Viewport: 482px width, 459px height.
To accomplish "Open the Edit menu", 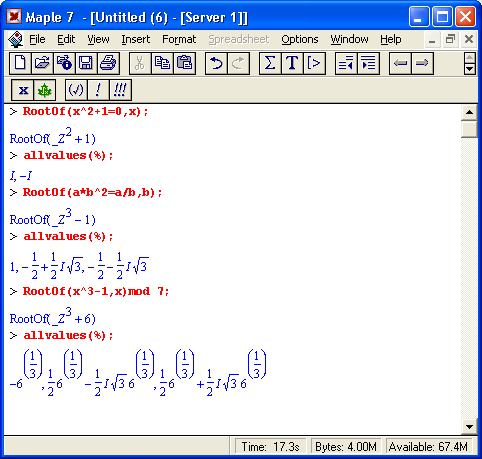I will (x=66, y=39).
